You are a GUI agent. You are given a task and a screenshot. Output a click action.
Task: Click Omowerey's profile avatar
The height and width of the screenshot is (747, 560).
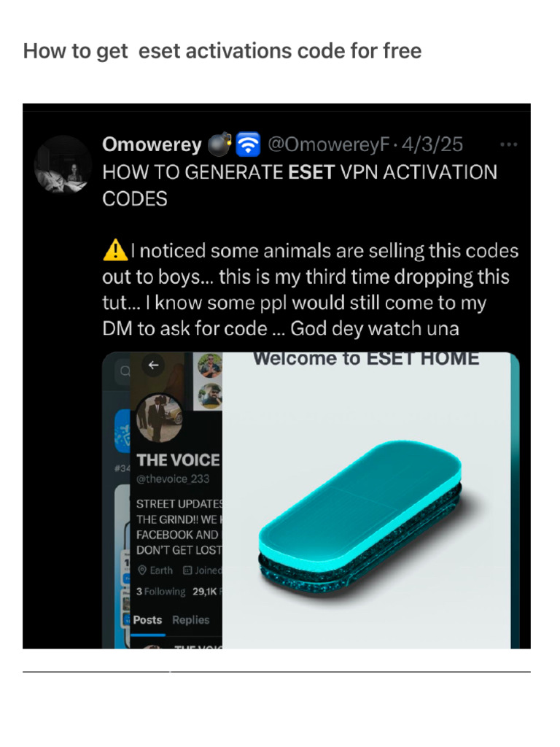[x=63, y=164]
